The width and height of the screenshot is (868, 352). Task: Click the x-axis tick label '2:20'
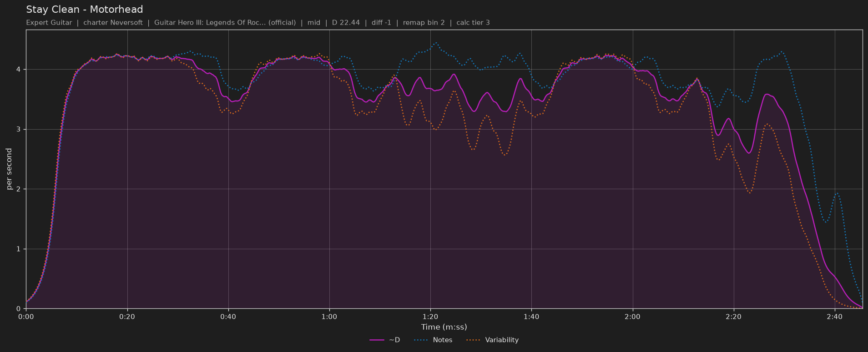click(x=733, y=317)
